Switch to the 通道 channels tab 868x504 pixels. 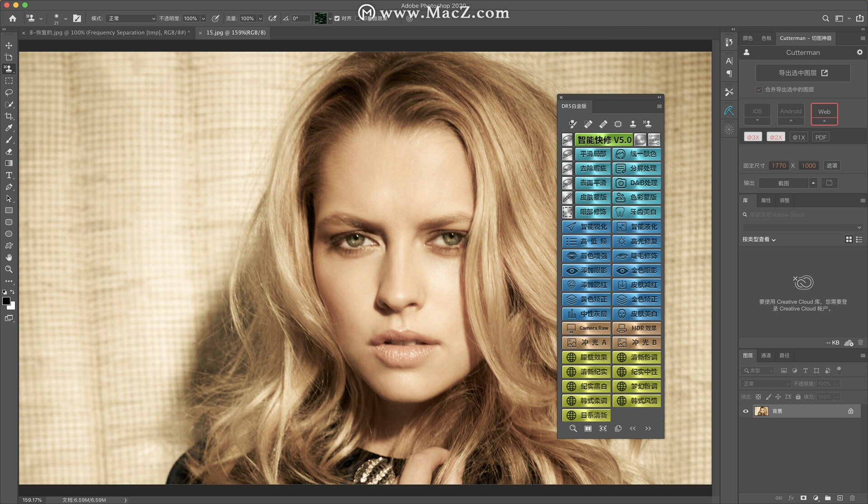pos(766,355)
